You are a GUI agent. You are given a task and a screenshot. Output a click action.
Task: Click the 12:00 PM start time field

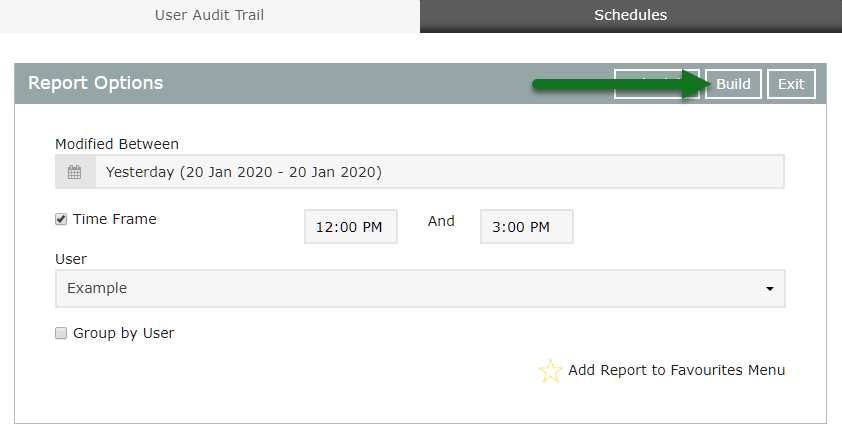[x=350, y=227]
